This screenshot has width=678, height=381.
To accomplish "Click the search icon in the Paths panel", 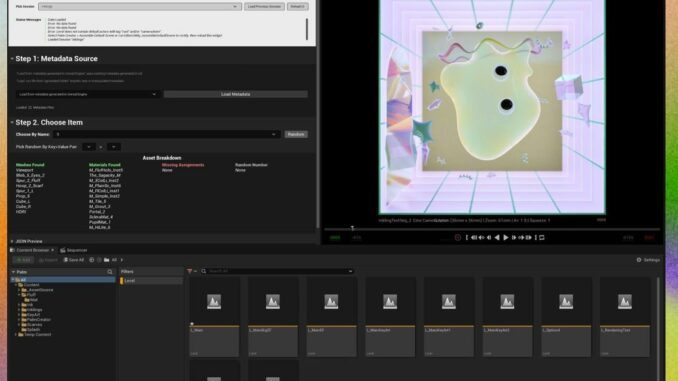I will pyautogui.click(x=110, y=272).
